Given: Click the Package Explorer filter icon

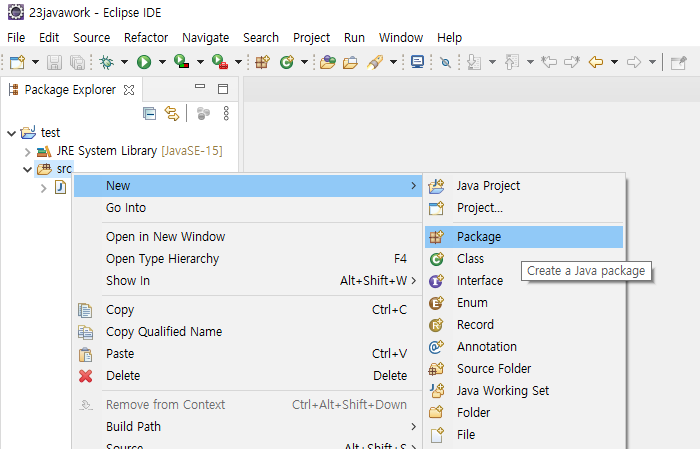Looking at the screenshot, I should [203, 114].
